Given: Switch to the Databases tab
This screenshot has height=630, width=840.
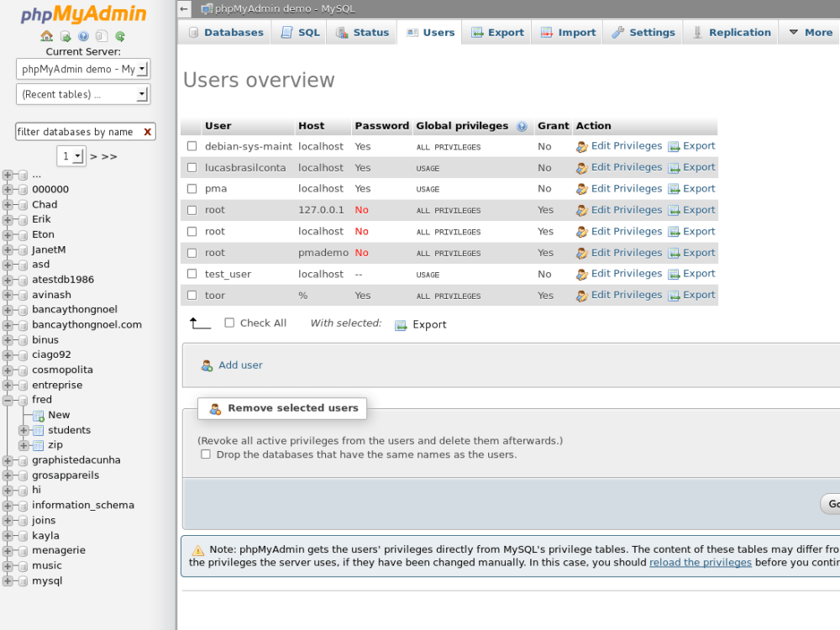Looking at the screenshot, I should pyautogui.click(x=225, y=32).
